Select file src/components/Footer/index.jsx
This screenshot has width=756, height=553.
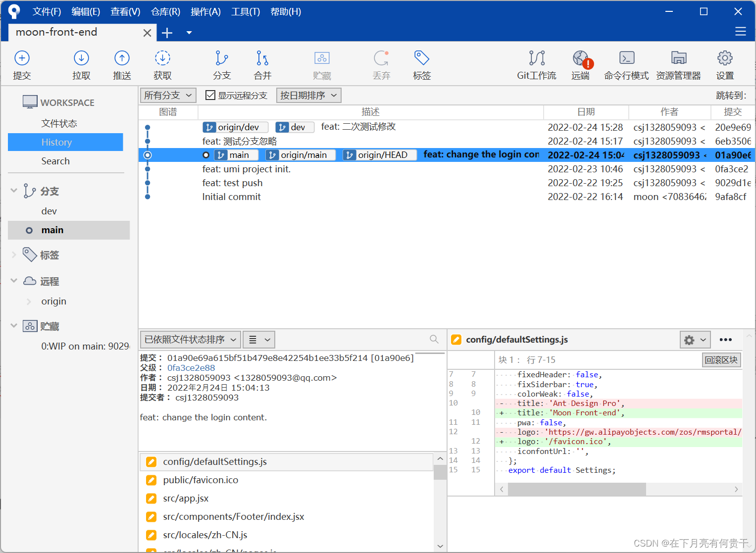coord(286,517)
